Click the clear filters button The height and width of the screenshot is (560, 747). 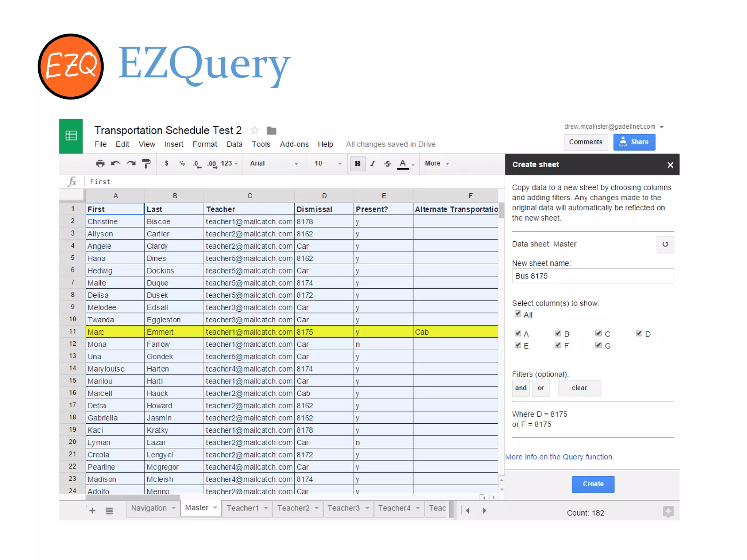pyautogui.click(x=580, y=388)
